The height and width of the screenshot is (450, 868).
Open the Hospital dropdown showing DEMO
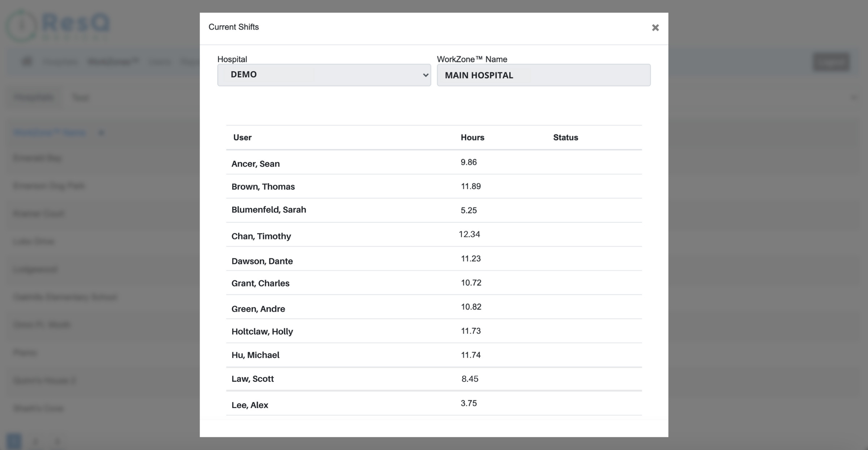[x=324, y=75]
